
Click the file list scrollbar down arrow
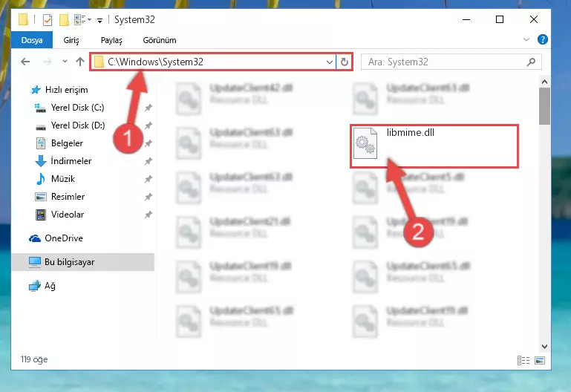click(x=544, y=347)
